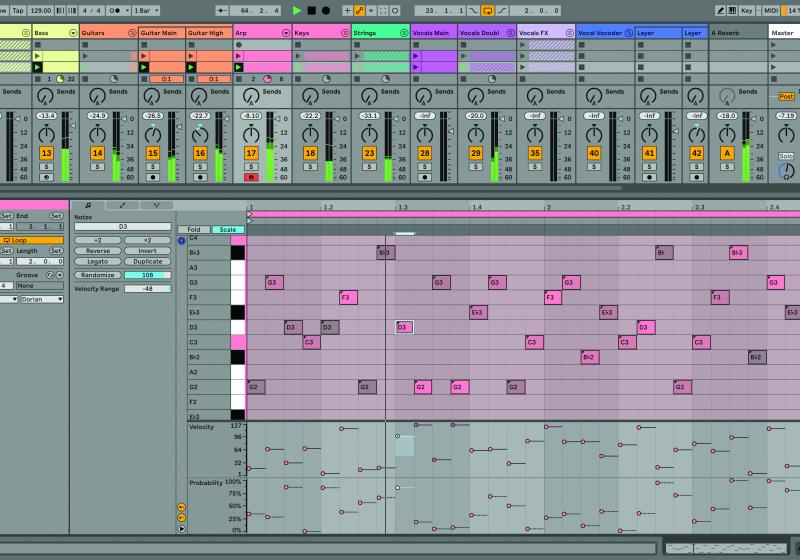Toggle track activator 13 on Bass
The image size is (800, 560).
click(46, 153)
